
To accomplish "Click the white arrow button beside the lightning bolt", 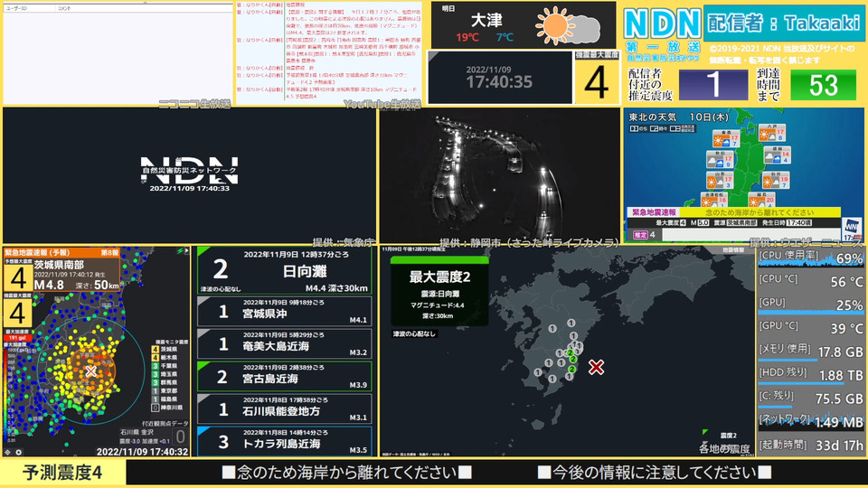I will coord(186,250).
